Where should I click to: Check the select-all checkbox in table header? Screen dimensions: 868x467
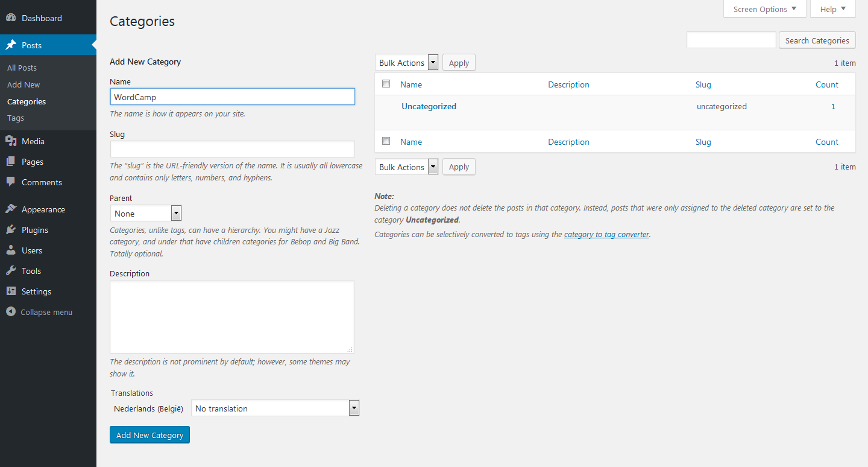tap(386, 84)
